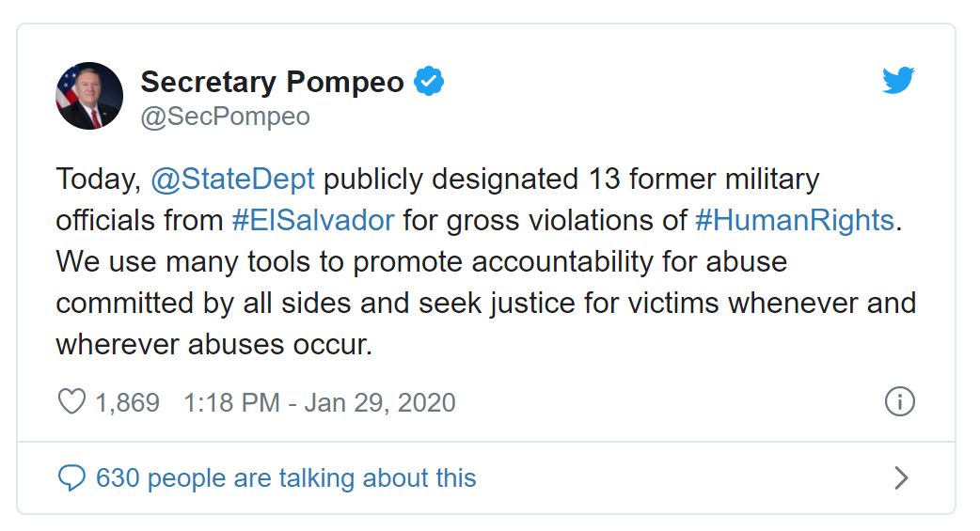Expand the conversation with the right chevron
This screenshot has width=980, height=531.
(x=900, y=478)
